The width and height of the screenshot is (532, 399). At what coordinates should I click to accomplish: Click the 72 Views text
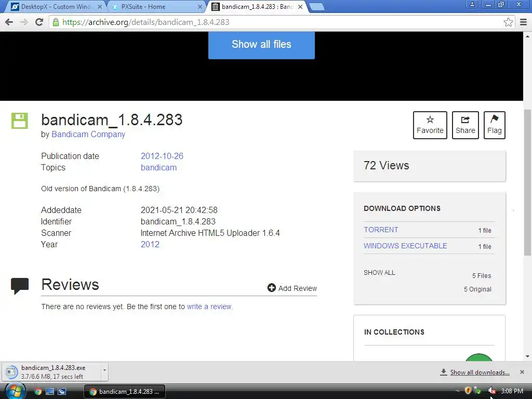click(x=386, y=165)
